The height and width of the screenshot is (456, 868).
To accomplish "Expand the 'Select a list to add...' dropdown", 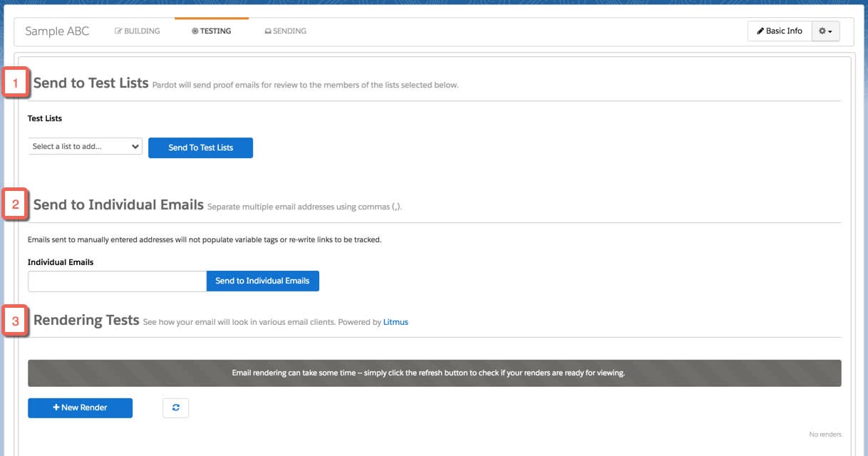I will click(86, 146).
